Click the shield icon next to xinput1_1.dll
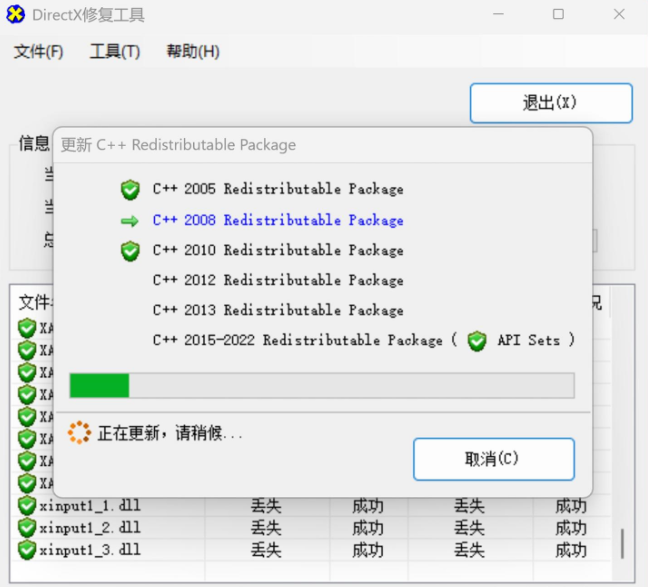 (x=27, y=505)
